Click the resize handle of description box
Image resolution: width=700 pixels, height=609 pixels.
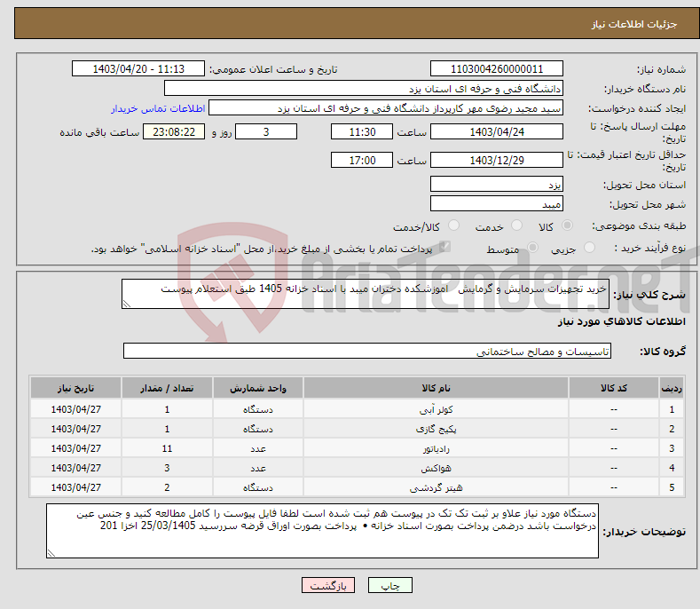[x=127, y=304]
